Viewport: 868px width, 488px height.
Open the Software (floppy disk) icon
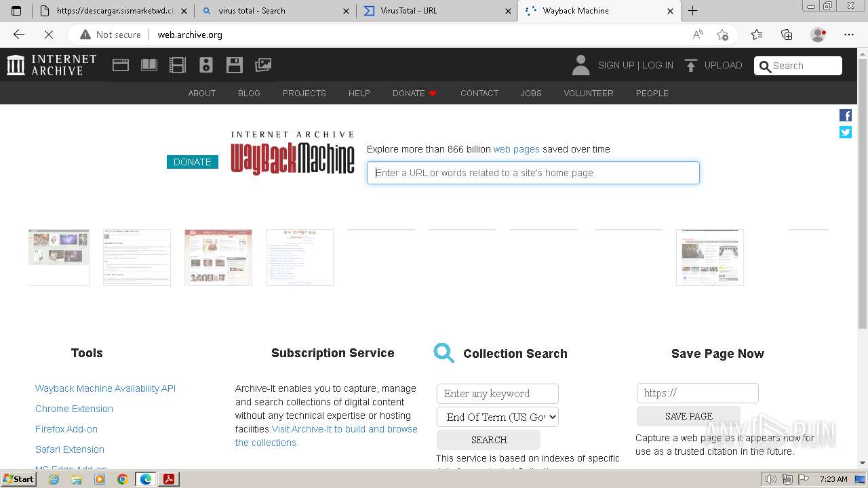pos(235,65)
